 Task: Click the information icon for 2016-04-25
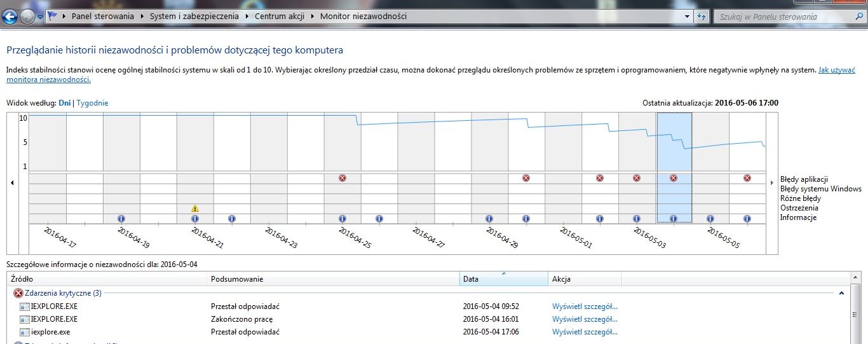tap(342, 218)
